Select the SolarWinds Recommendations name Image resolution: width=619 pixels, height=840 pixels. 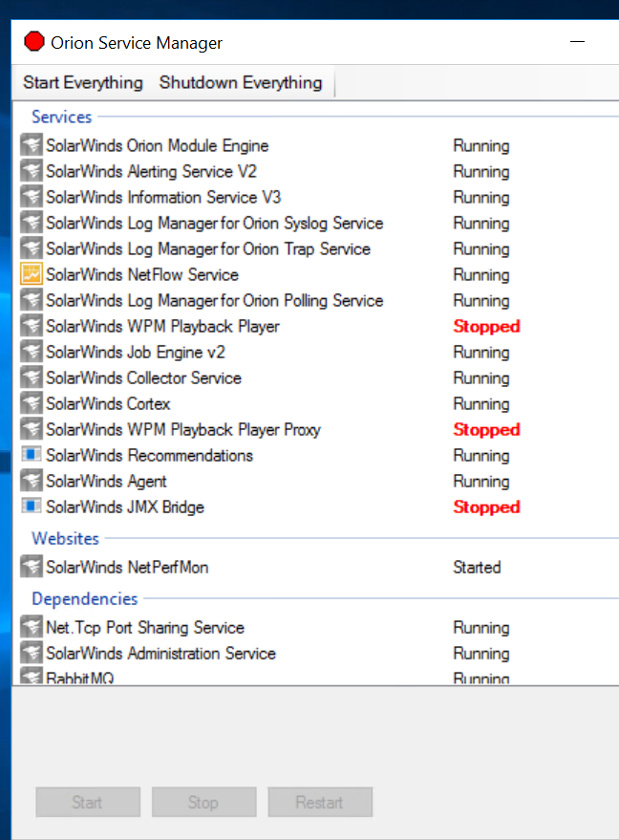[149, 455]
